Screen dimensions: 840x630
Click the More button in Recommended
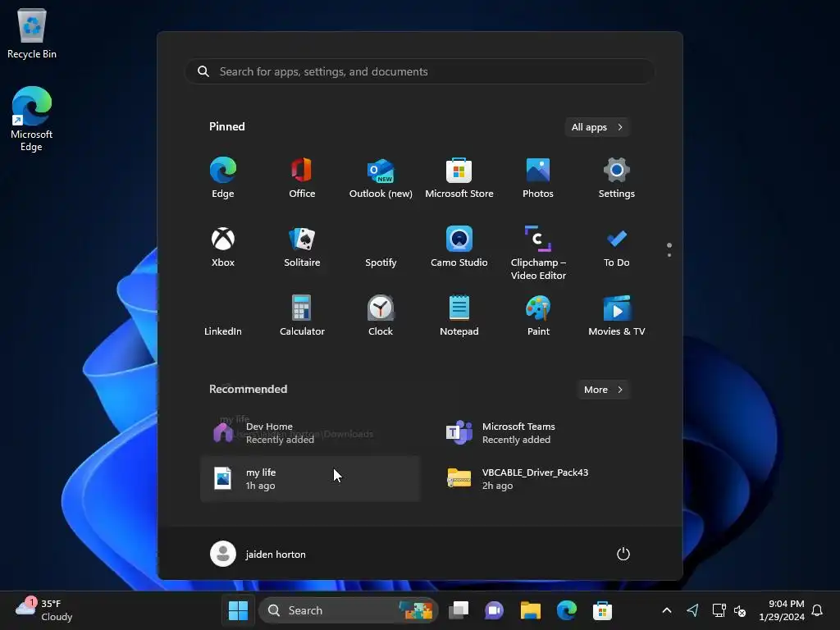pos(603,390)
